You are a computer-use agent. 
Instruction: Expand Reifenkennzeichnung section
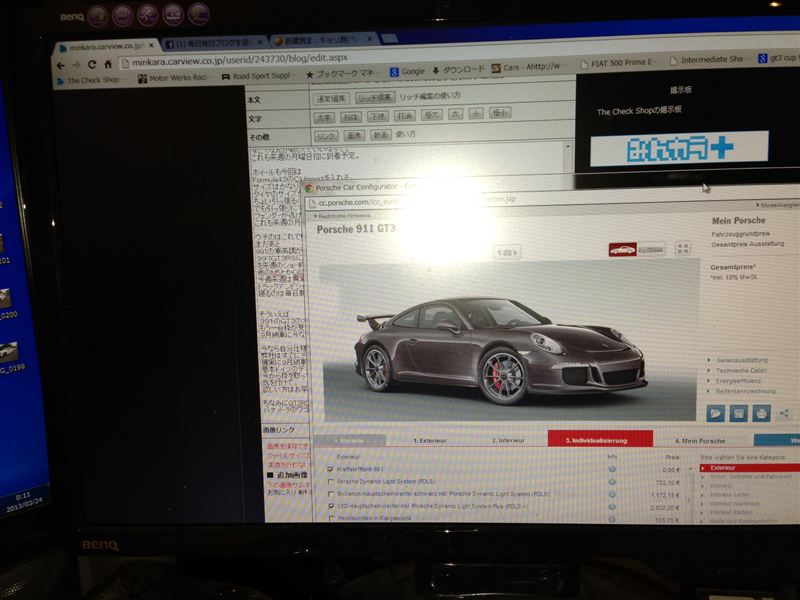pyautogui.click(x=741, y=391)
